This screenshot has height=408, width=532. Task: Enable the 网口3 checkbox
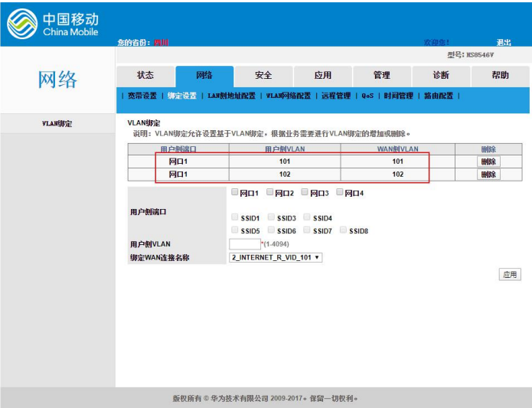point(305,192)
